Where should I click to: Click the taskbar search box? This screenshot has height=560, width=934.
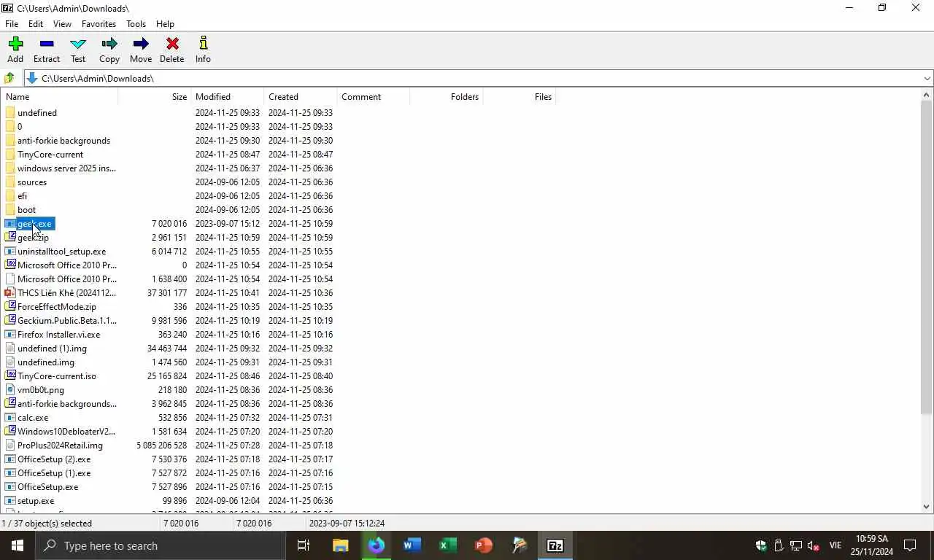point(161,545)
